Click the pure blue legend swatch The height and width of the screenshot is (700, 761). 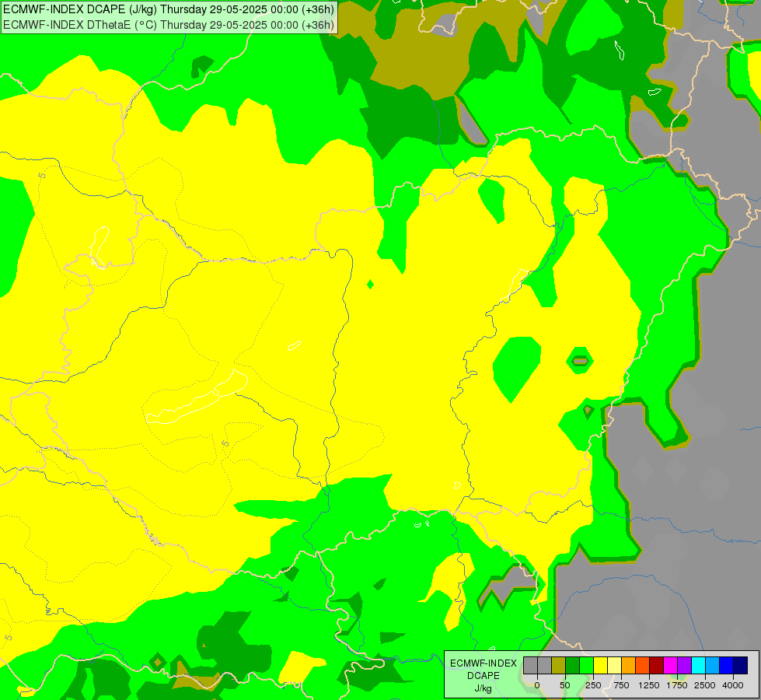pyautogui.click(x=727, y=665)
